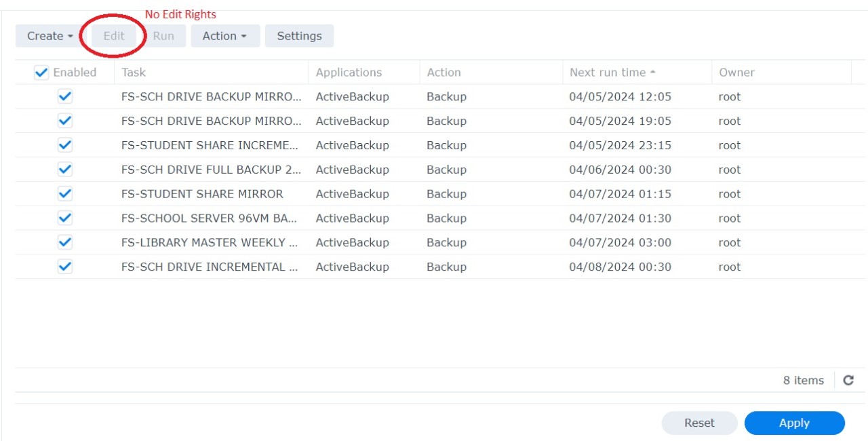Open the Action dropdown in the toolbar
Viewport: 868px width, 441px height.
225,36
